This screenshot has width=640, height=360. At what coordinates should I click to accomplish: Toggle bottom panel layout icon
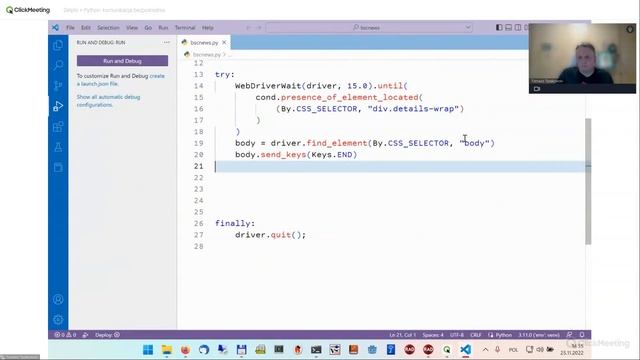point(508,27)
